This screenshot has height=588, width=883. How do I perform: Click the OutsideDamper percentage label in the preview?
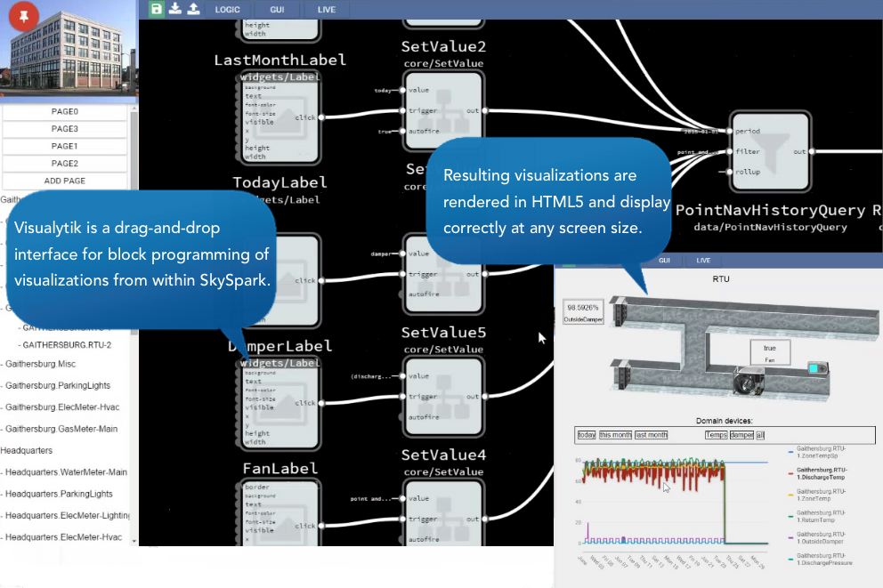[x=583, y=313]
